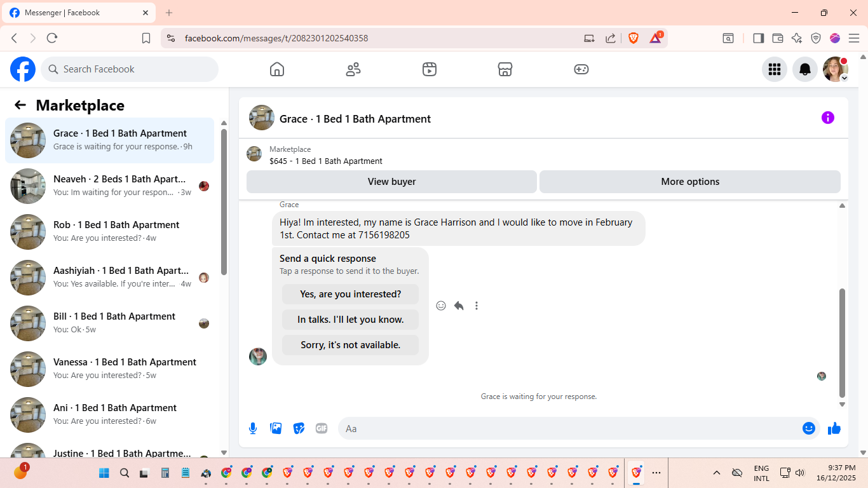Screen dimensions: 868x488
Task: Go back using the Marketplace arrow
Action: pyautogui.click(x=20, y=105)
